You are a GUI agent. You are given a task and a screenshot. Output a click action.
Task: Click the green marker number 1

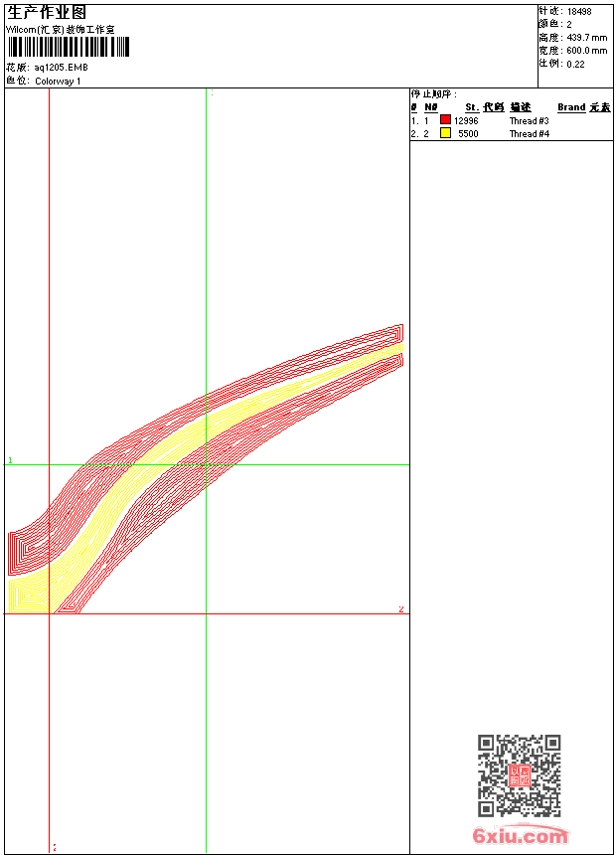coord(10,460)
